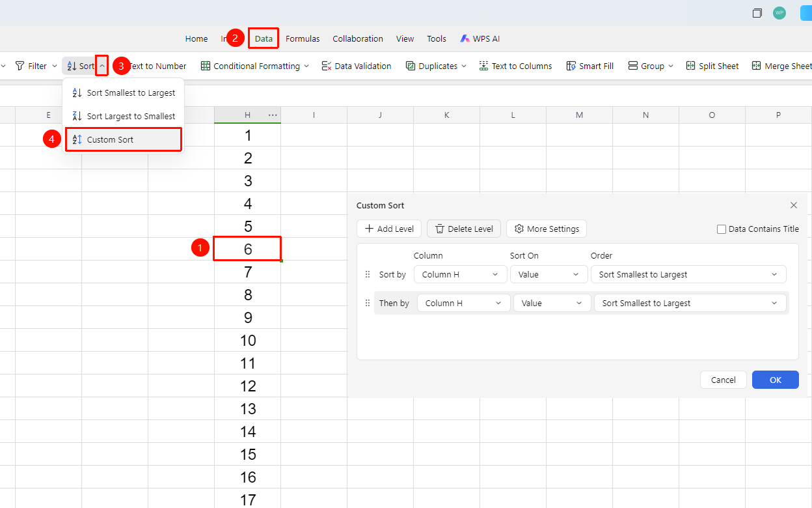This screenshot has height=508, width=812.
Task: Open the Home tab
Action: 196,38
